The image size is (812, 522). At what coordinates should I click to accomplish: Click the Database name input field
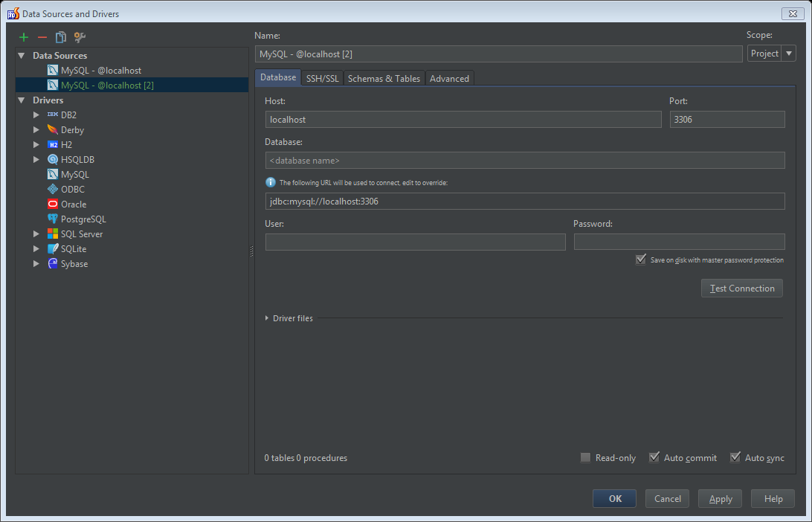(525, 161)
